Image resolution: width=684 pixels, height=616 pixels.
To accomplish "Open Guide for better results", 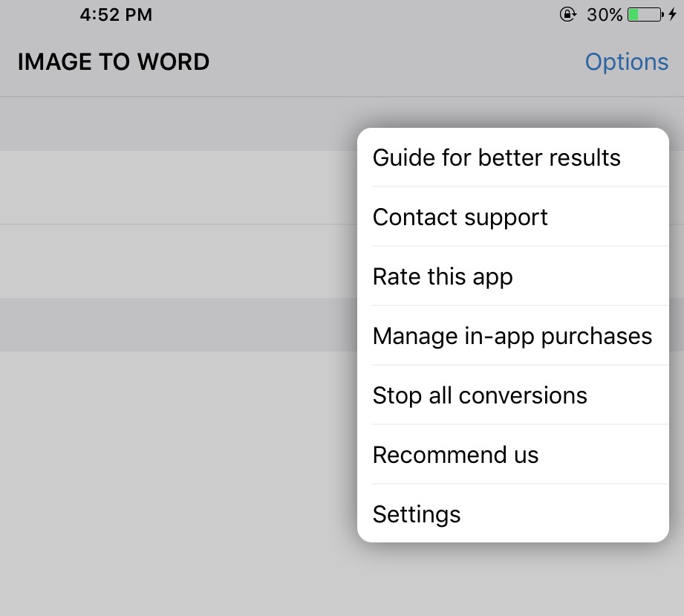I will (x=496, y=158).
